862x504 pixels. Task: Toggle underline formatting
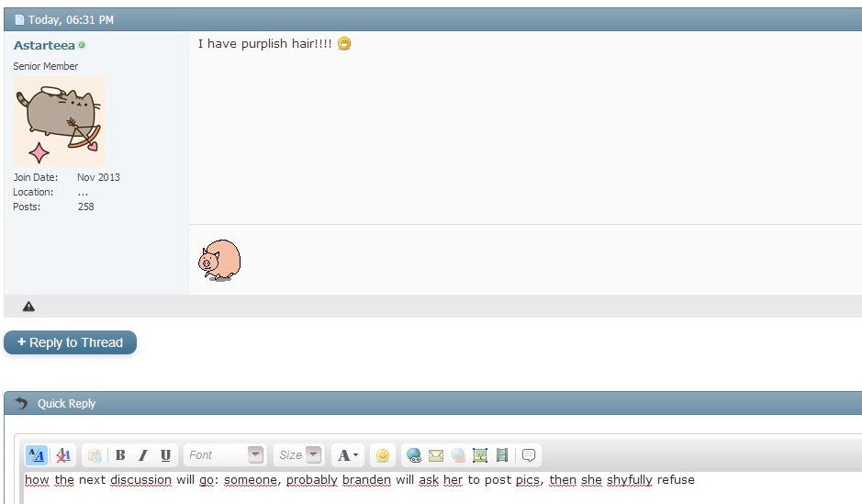pos(165,455)
